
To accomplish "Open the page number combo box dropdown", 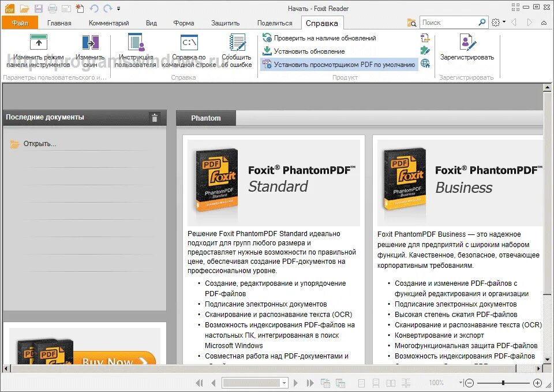I will [x=284, y=383].
